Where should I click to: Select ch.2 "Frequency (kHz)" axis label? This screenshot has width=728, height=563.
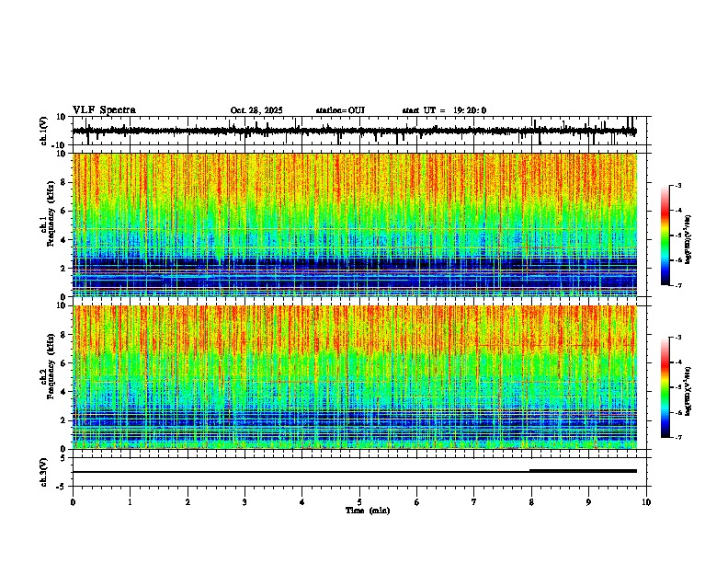click(51, 366)
